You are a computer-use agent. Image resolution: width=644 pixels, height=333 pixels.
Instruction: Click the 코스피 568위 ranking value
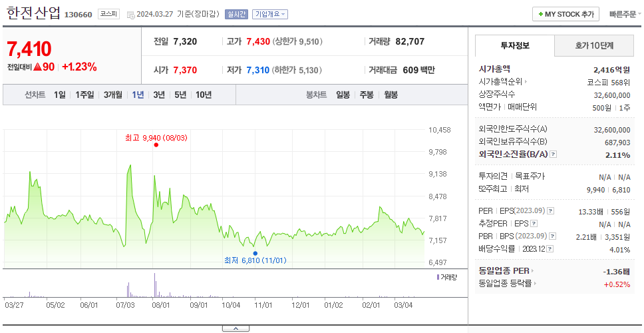pos(609,82)
